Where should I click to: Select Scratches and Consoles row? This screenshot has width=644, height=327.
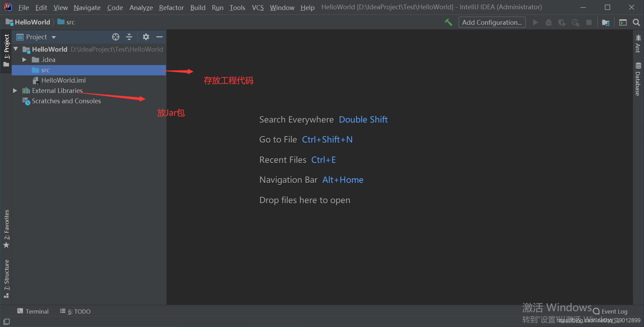point(89,101)
